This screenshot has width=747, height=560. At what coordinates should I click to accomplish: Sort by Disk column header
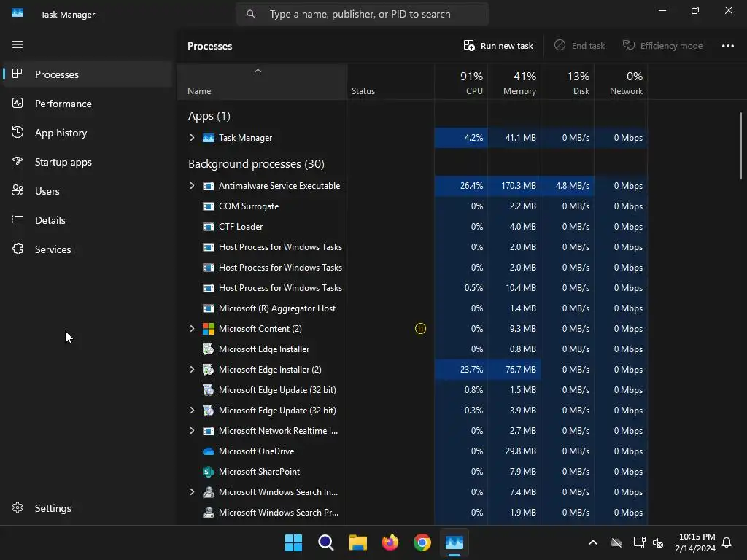click(568, 82)
